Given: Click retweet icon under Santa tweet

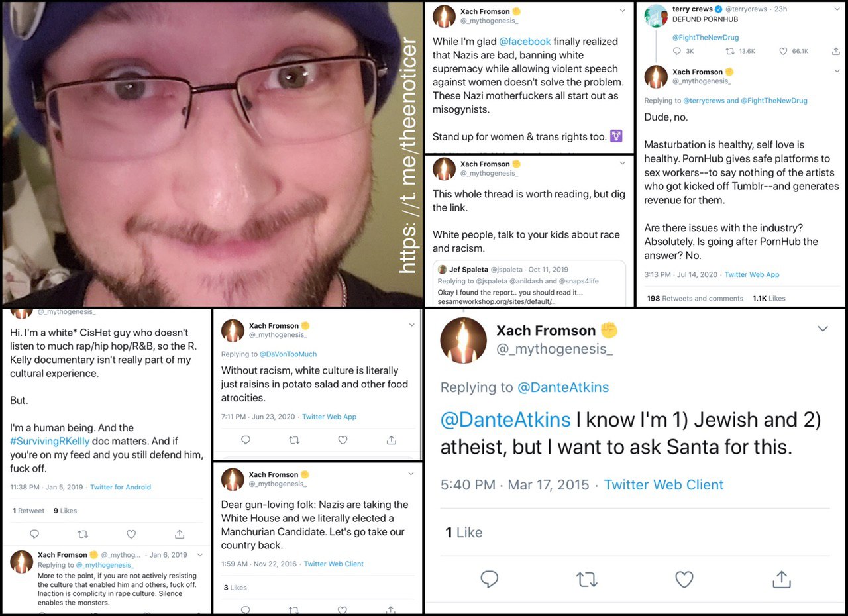Looking at the screenshot, I should point(586,580).
